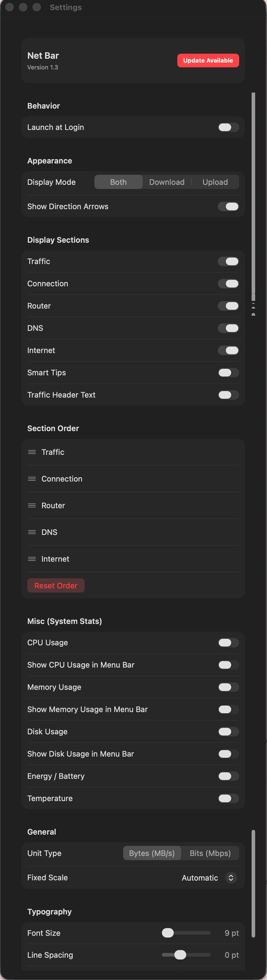Screen dimensions: 267x980
Task: Click the Font Size slider
Action: coord(186,933)
